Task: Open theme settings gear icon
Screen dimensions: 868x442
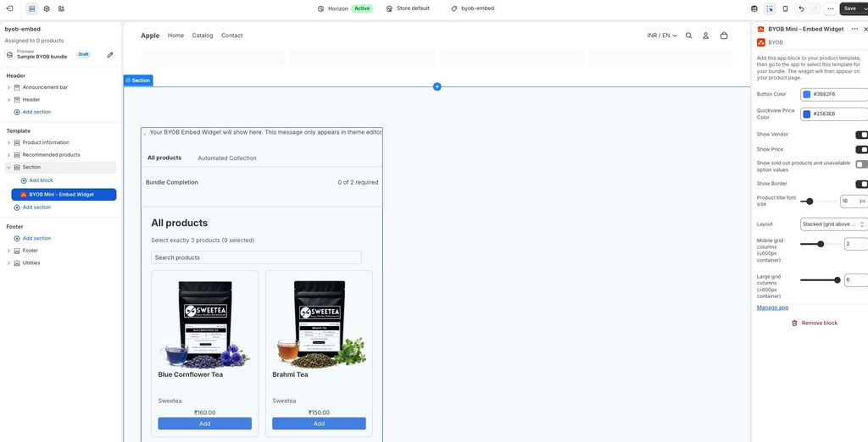Action: [x=47, y=8]
